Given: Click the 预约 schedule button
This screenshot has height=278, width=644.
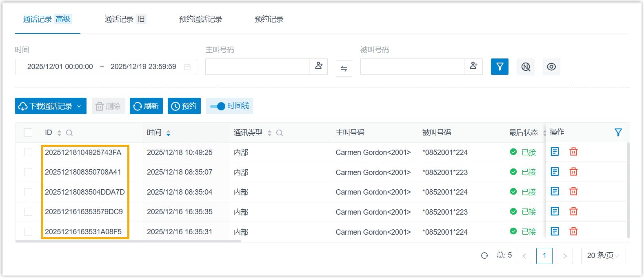Looking at the screenshot, I should click(x=184, y=106).
